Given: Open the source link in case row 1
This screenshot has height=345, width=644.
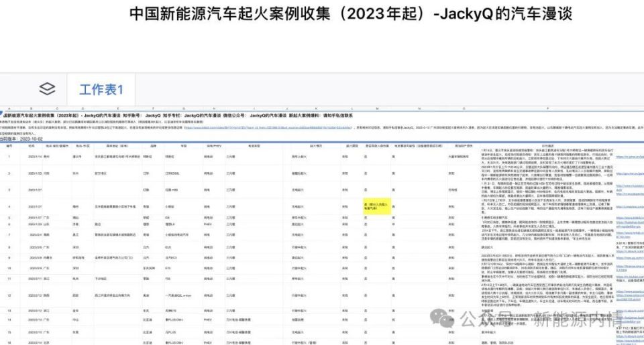Looking at the screenshot, I should click(x=630, y=157).
